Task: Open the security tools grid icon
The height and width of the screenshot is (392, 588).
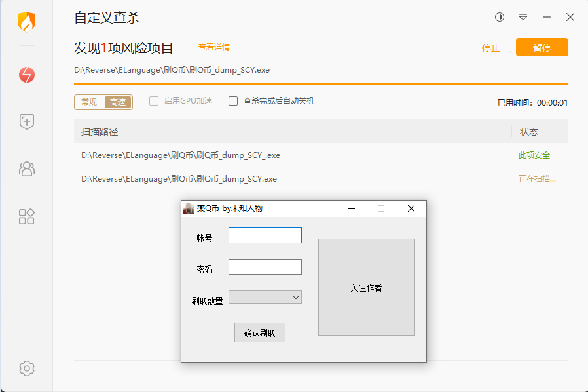Action: 26,216
